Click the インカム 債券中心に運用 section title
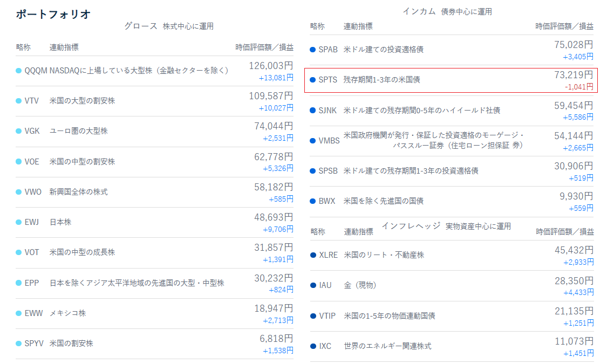This screenshot has width=607, height=364. point(447,12)
